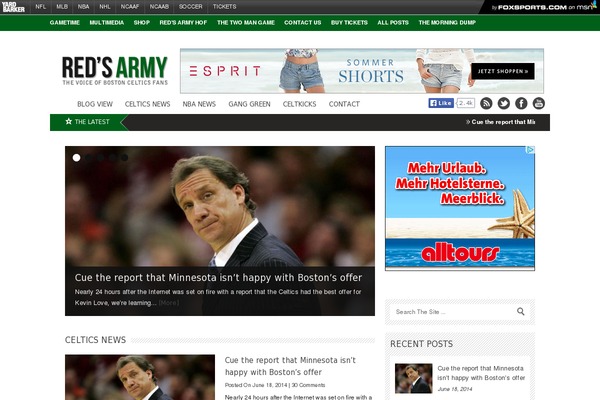The height and width of the screenshot is (400, 600).
Task: Open The Two Man Game menu item
Action: (246, 23)
